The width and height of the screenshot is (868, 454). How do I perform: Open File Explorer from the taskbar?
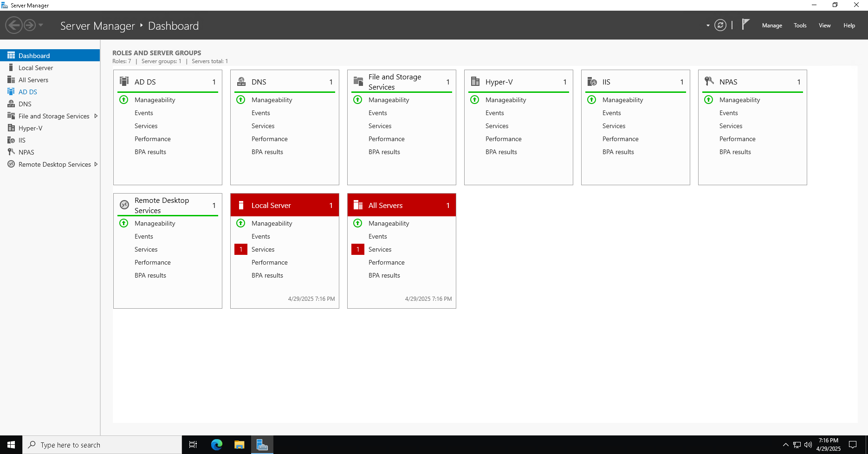tap(239, 445)
